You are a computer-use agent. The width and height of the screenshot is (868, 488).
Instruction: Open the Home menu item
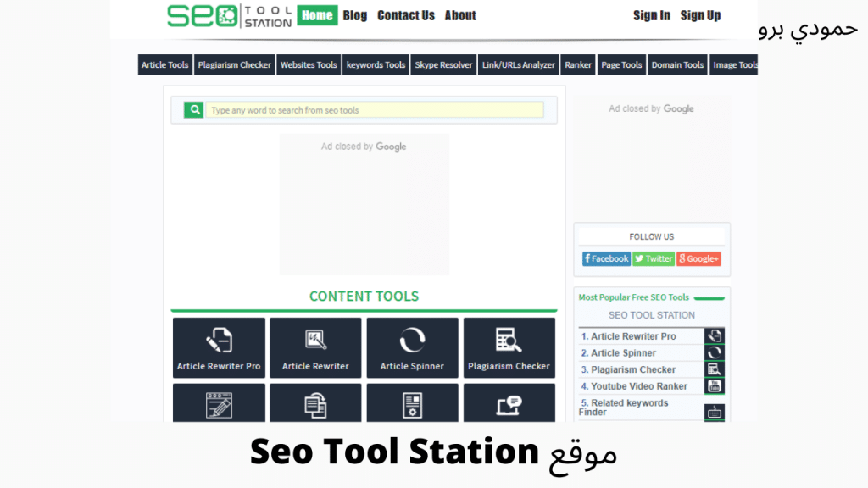pos(317,15)
